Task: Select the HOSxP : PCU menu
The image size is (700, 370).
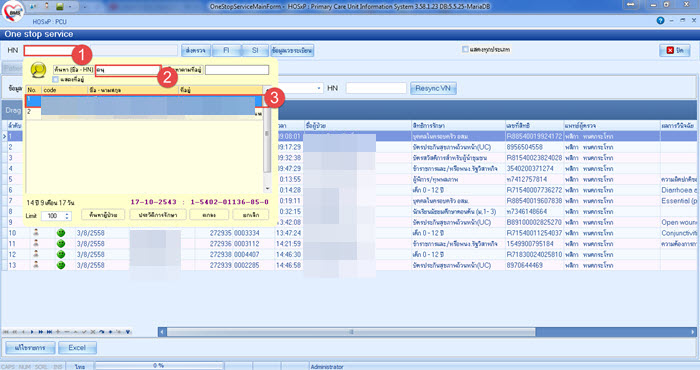Action: [50, 21]
